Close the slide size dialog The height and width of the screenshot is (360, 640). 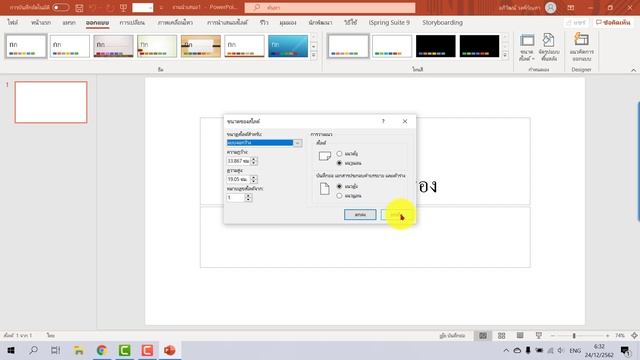[x=405, y=121]
